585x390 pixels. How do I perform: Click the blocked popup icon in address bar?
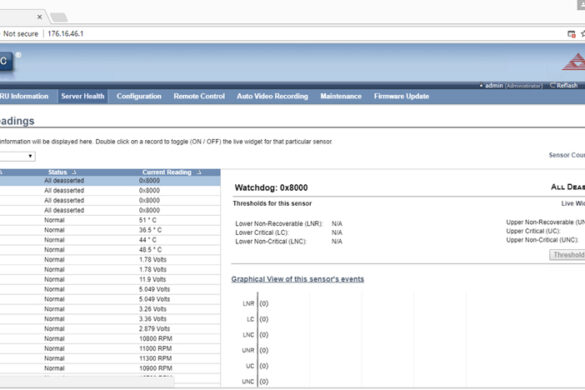point(571,34)
